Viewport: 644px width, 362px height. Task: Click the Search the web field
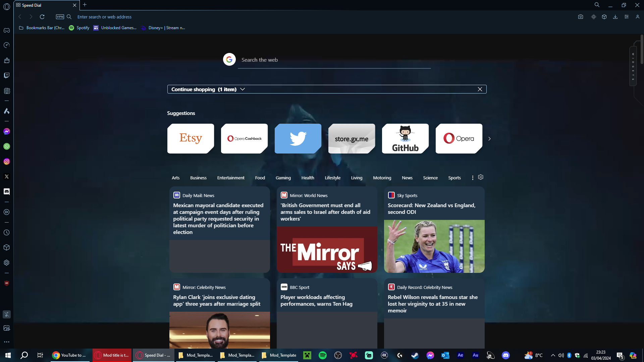pos(334,60)
